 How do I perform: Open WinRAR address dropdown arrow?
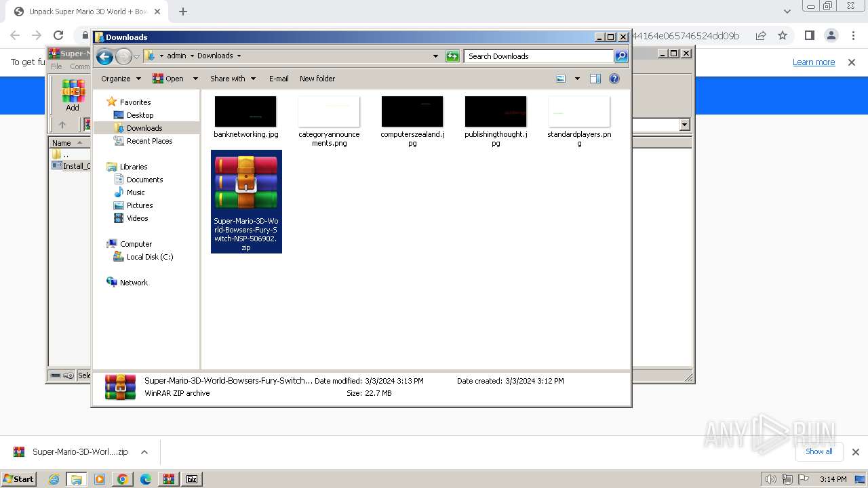coord(684,125)
